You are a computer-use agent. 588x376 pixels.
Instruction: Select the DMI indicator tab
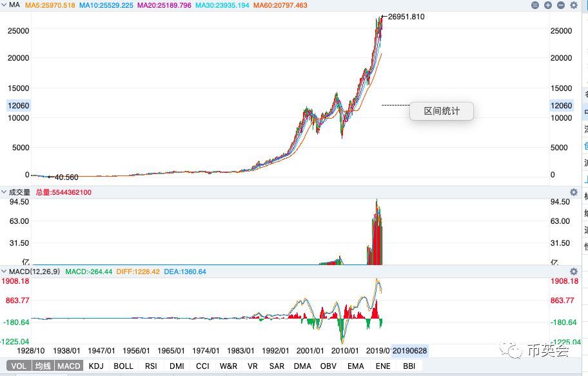177,366
